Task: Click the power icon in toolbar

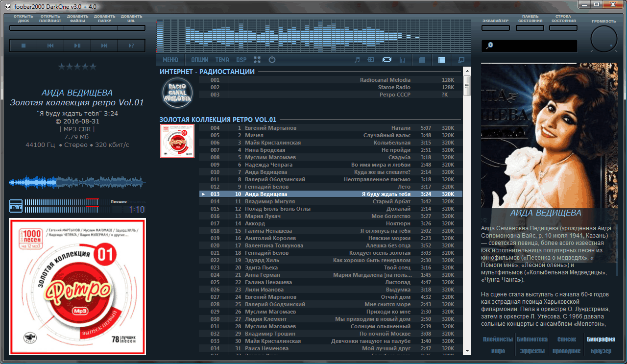Action: coord(272,60)
